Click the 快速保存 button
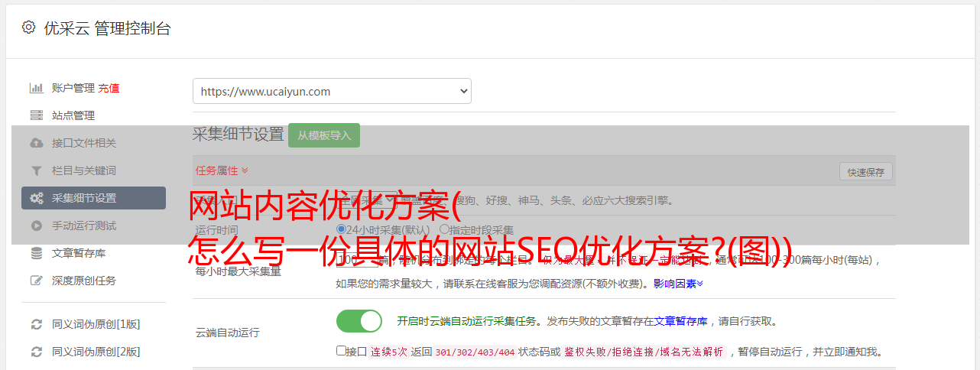980x370 pixels. (x=865, y=172)
